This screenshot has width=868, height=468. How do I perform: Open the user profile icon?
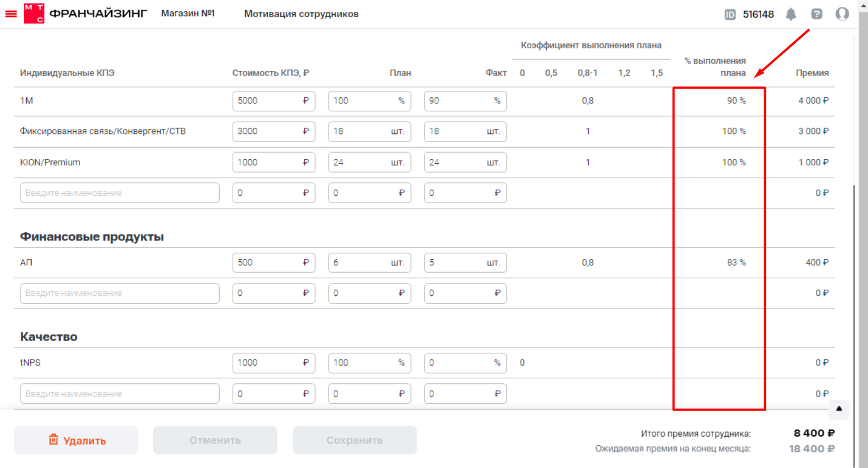pyautogui.click(x=842, y=14)
